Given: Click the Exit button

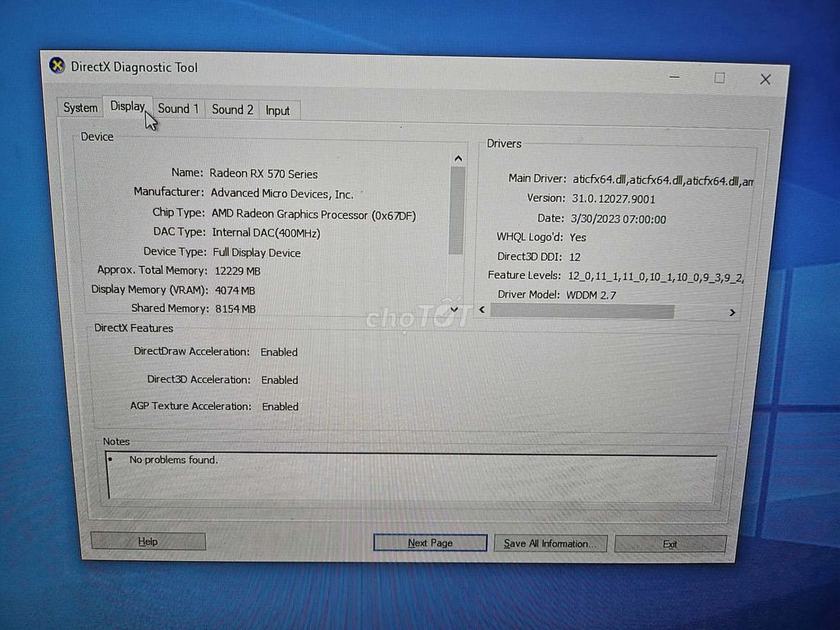Looking at the screenshot, I should [x=670, y=545].
